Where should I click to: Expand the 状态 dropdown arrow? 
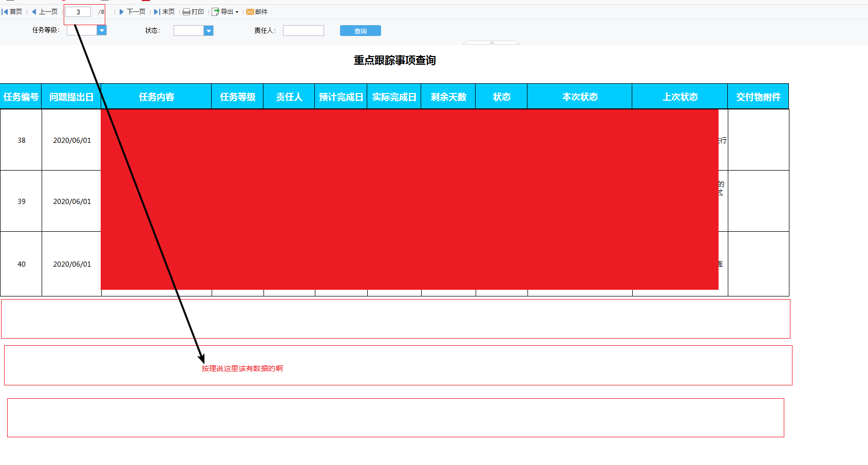pos(209,31)
